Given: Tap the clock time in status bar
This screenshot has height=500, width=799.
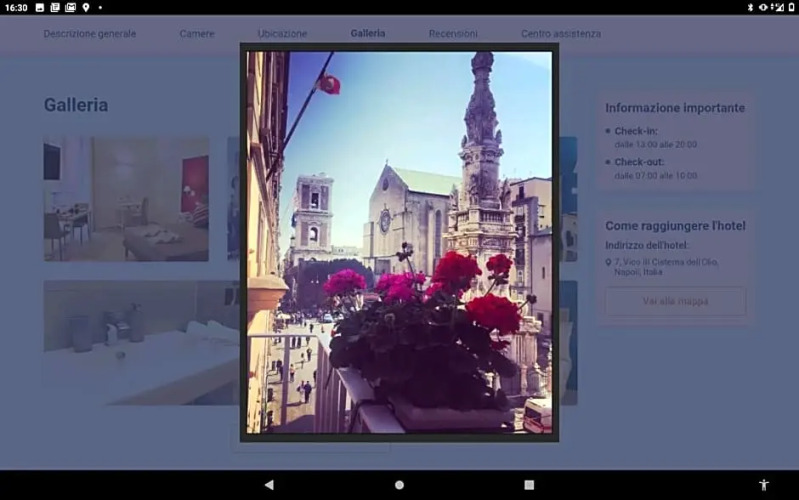Looking at the screenshot, I should (x=16, y=7).
